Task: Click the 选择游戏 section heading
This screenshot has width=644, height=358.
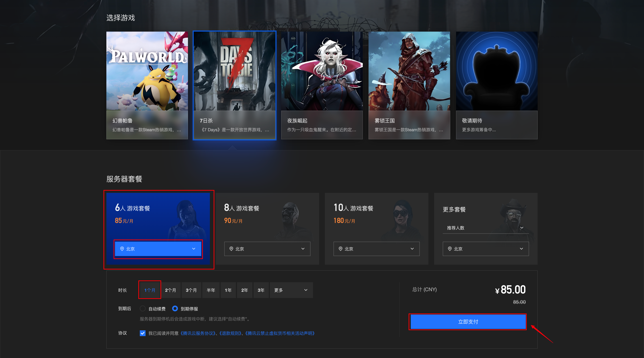Action: (121, 18)
